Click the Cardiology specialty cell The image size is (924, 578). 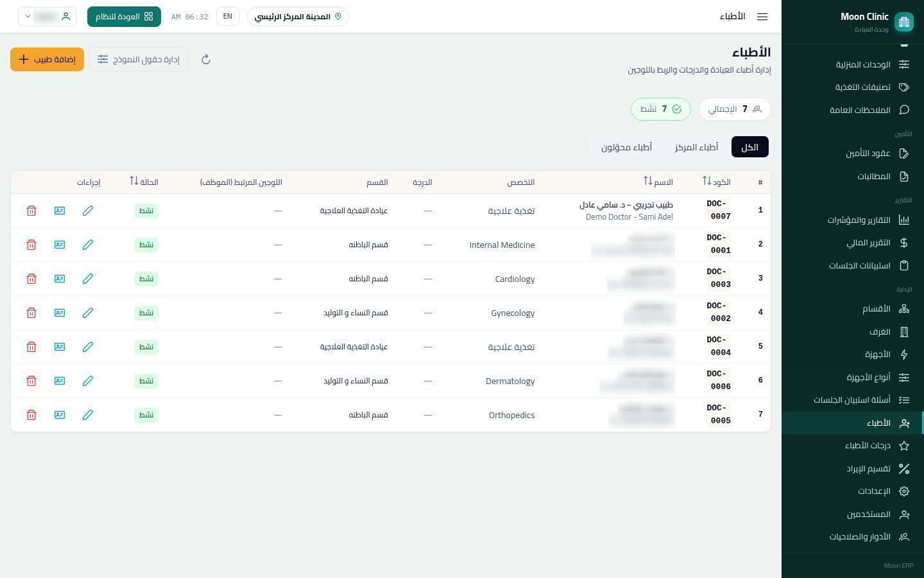(x=515, y=279)
